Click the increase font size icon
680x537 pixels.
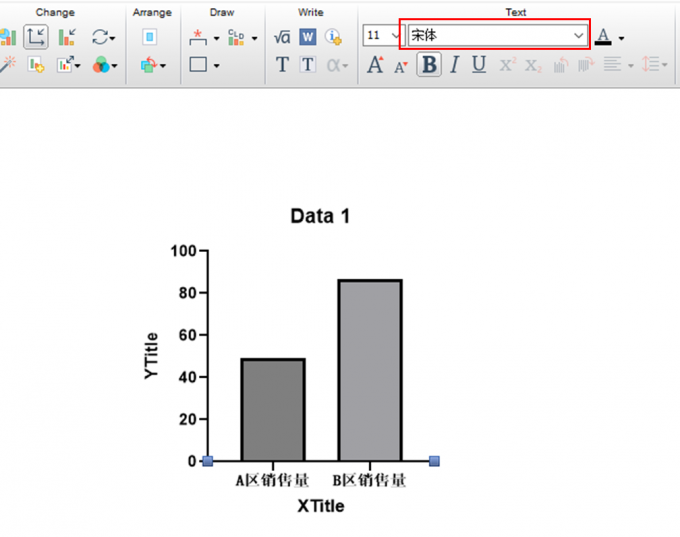click(375, 65)
